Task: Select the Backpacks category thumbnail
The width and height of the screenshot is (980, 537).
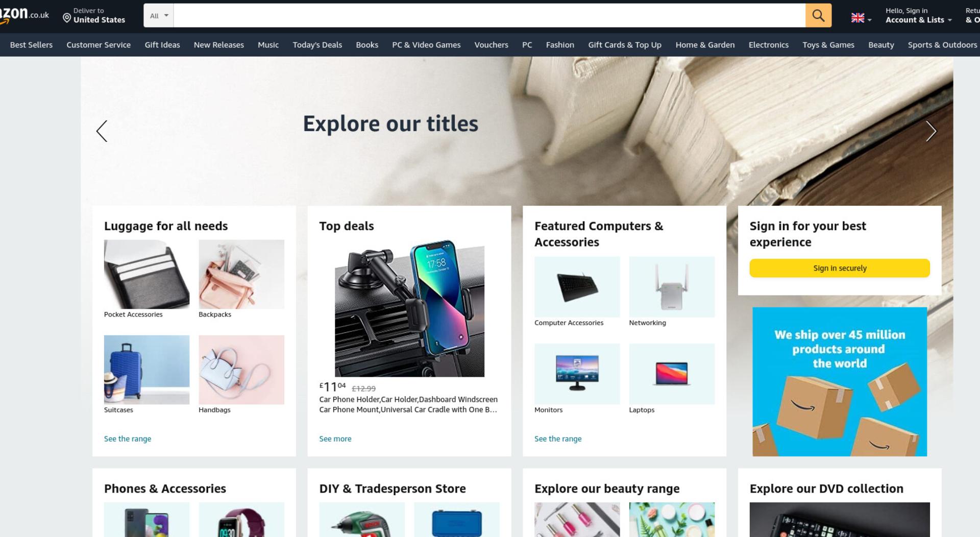Action: [x=241, y=274]
